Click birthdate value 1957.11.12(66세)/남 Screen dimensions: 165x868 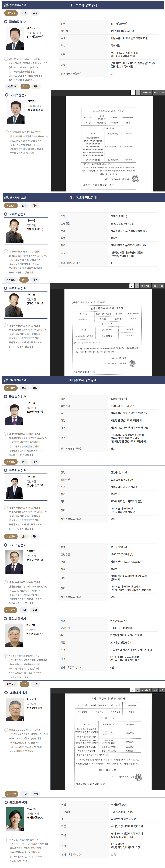122,223
